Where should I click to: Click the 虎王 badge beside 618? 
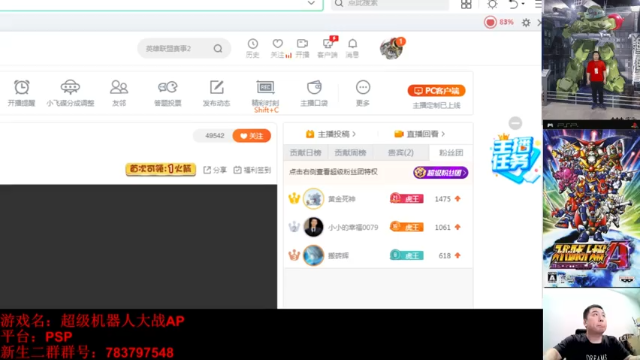[x=407, y=256]
